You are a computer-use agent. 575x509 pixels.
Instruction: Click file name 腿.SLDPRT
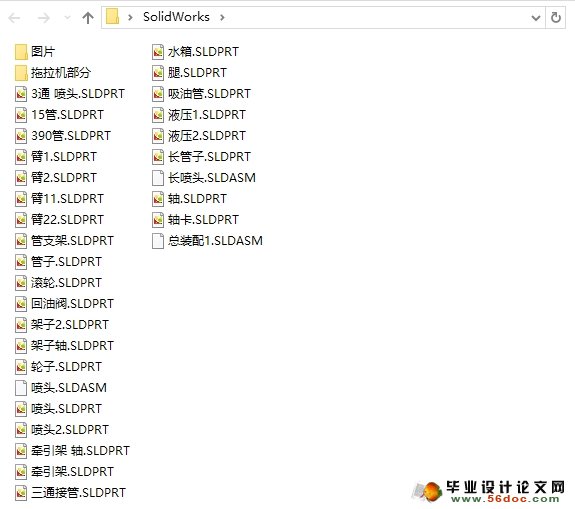[x=197, y=73]
